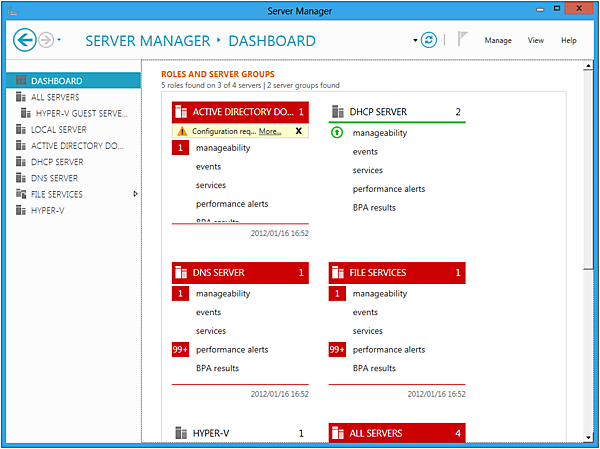This screenshot has height=449, width=600.
Task: Click the Hyper-V tile server icon
Action: click(181, 433)
